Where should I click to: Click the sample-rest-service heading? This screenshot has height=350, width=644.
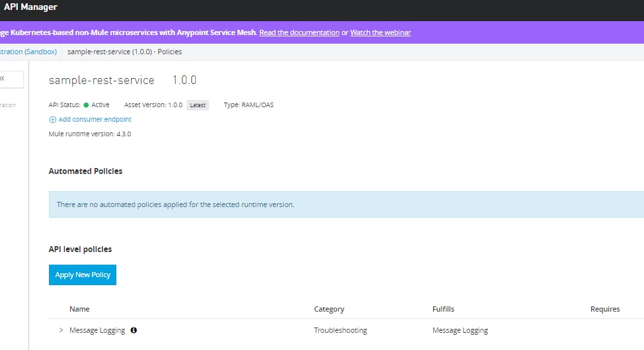pyautogui.click(x=101, y=80)
